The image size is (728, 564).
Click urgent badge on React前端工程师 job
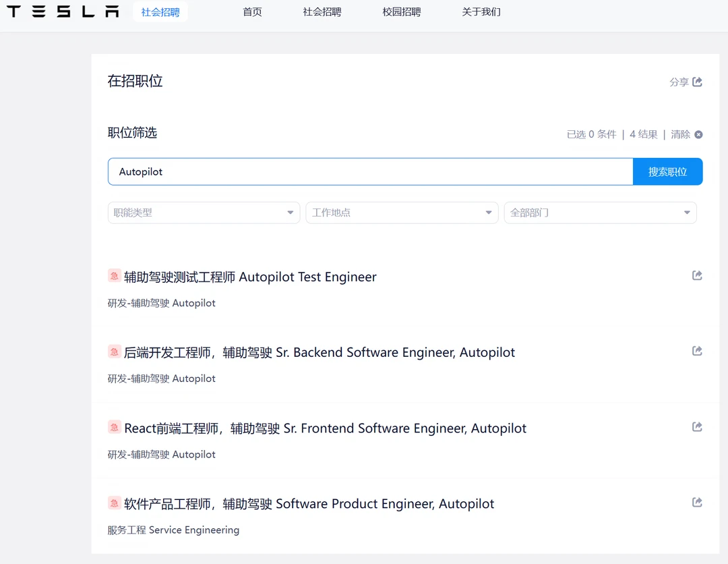[114, 427]
